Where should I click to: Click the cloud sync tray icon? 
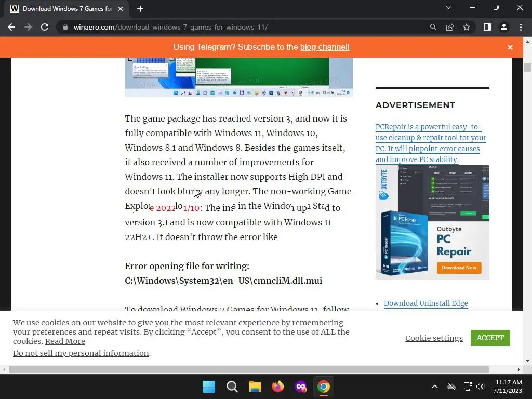[x=451, y=387]
